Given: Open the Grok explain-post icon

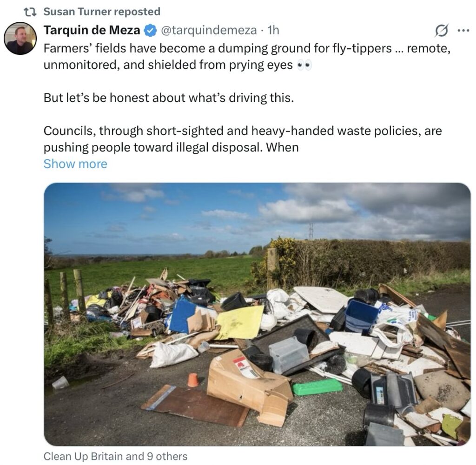Looking at the screenshot, I should 441,31.
